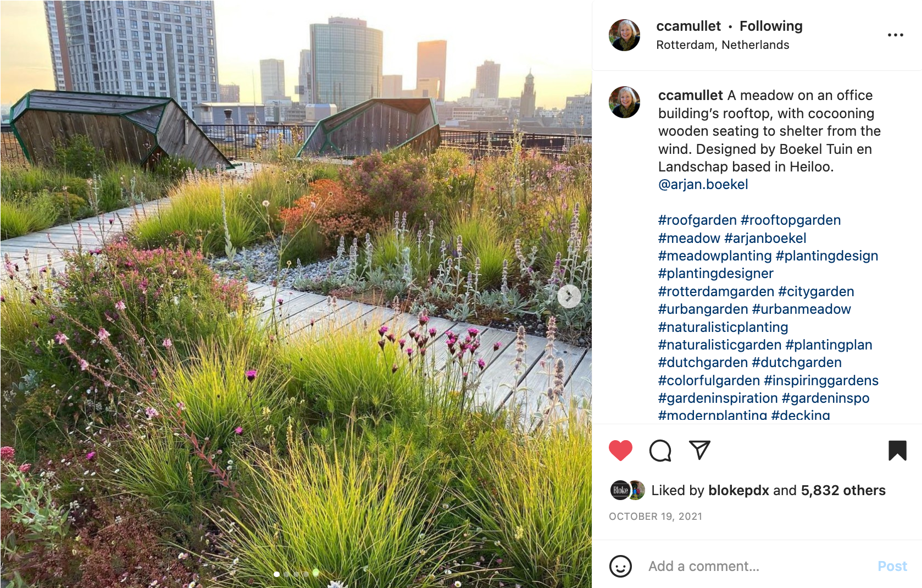The image size is (922, 588).
Task: Unlike the post with the red heart
Action: point(620,451)
